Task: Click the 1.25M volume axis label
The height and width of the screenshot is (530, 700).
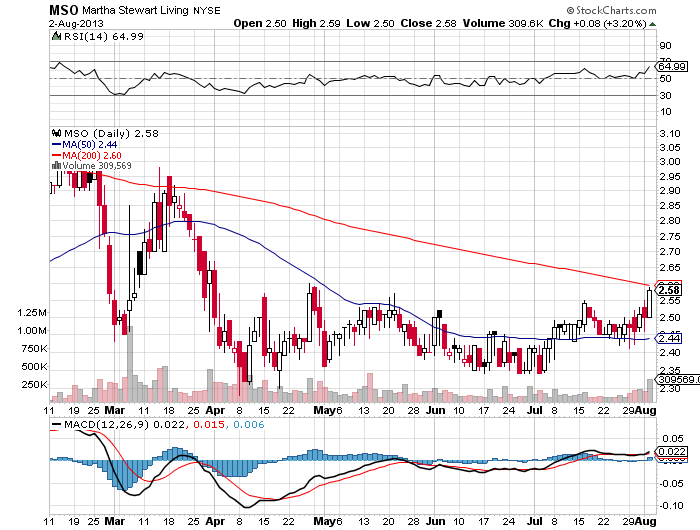Action: coord(32,312)
